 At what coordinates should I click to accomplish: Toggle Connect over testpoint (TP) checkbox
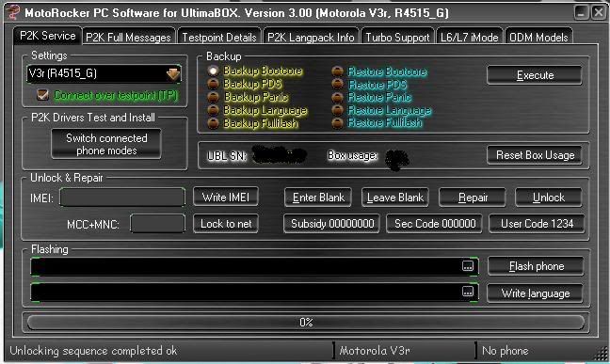[x=42, y=95]
